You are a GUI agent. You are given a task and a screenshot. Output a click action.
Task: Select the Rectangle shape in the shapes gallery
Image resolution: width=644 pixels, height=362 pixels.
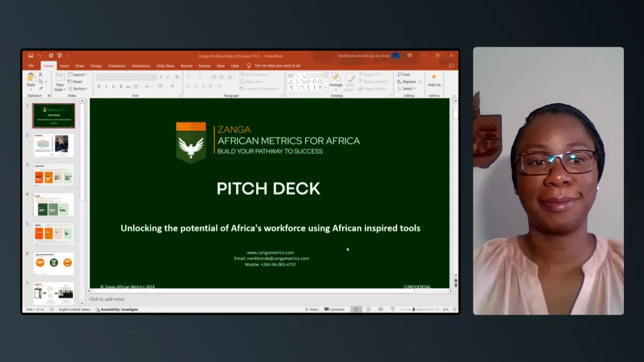pyautogui.click(x=308, y=75)
